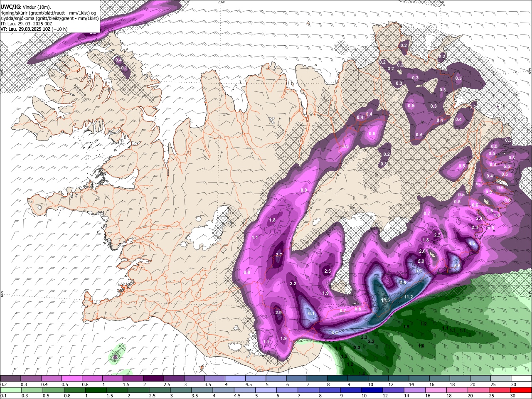Click the 'slydda/snjókoma' legend description line

pyautogui.click(x=49, y=18)
